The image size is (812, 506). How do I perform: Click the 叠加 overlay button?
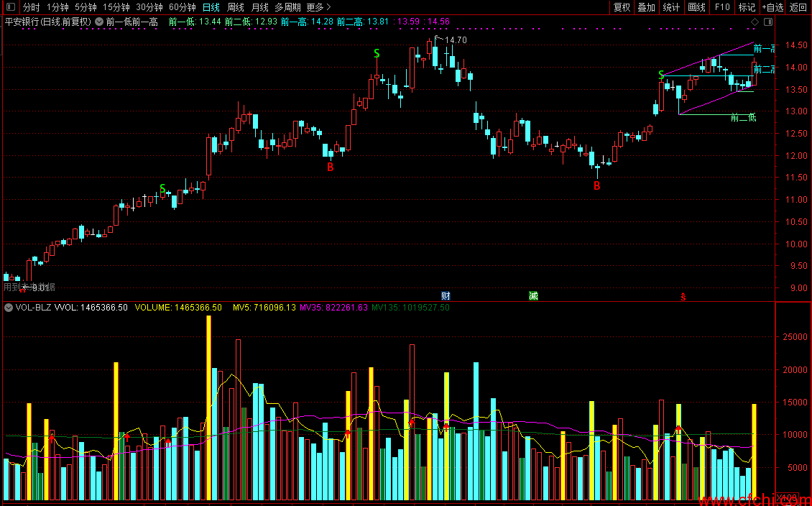pyautogui.click(x=646, y=7)
